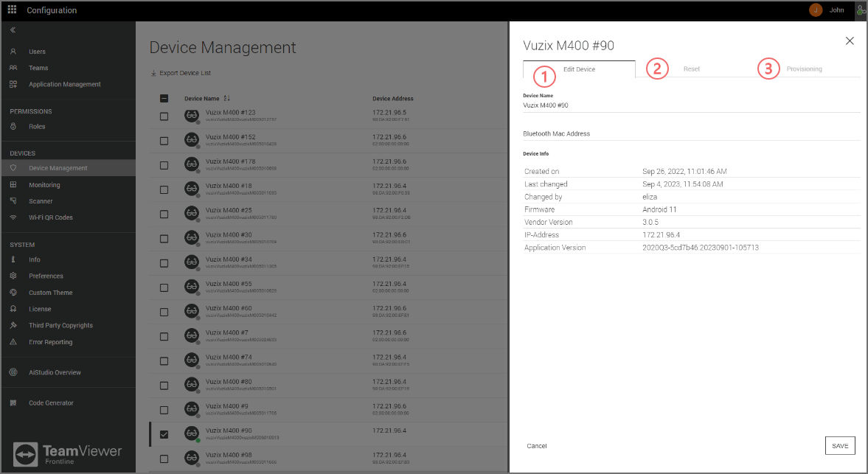Switch to the Reset tab
This screenshot has width=868, height=474.
tap(692, 69)
